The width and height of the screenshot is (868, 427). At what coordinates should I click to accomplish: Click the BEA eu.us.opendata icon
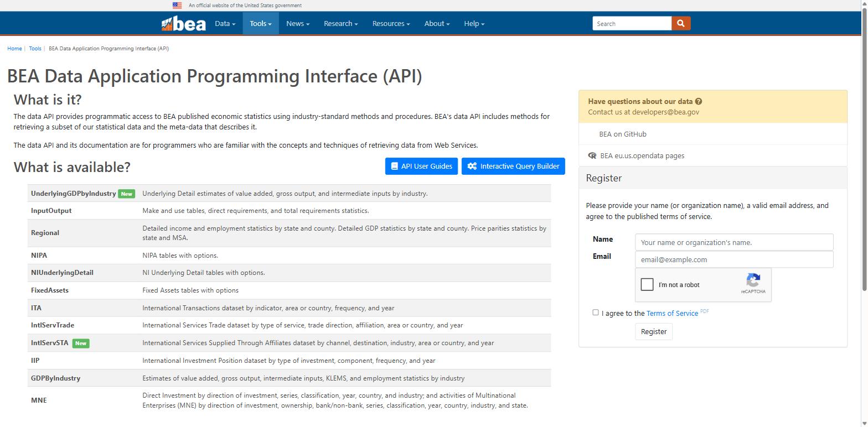point(592,156)
